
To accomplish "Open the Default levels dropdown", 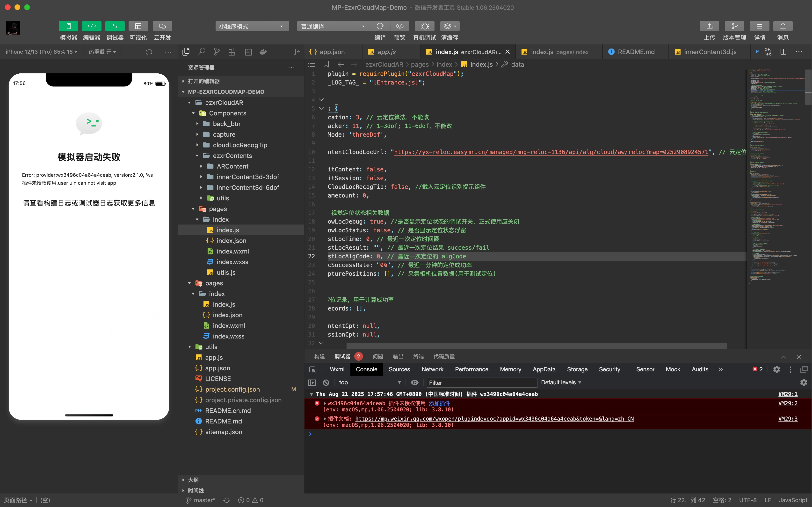I will click(561, 383).
